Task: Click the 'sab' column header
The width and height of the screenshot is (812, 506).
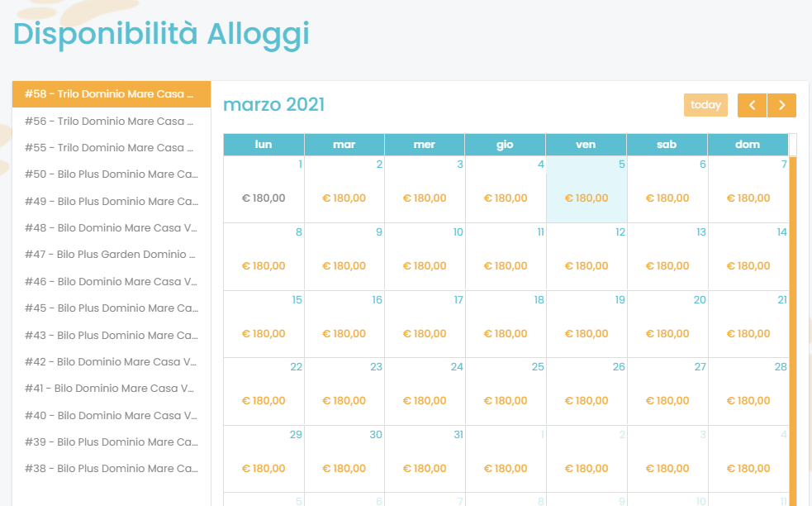Action: point(667,145)
